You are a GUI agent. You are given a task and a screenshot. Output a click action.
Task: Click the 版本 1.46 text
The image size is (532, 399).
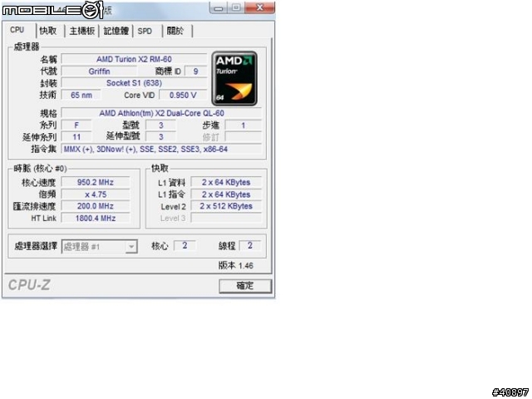[x=236, y=265]
